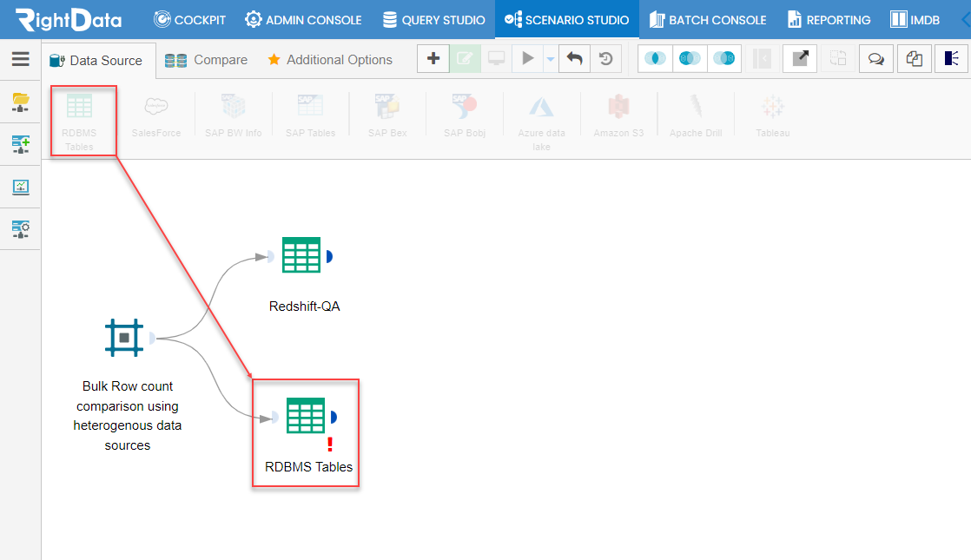Select the SAP Tables data source
Screen dimensions: 971x560
click(x=310, y=116)
